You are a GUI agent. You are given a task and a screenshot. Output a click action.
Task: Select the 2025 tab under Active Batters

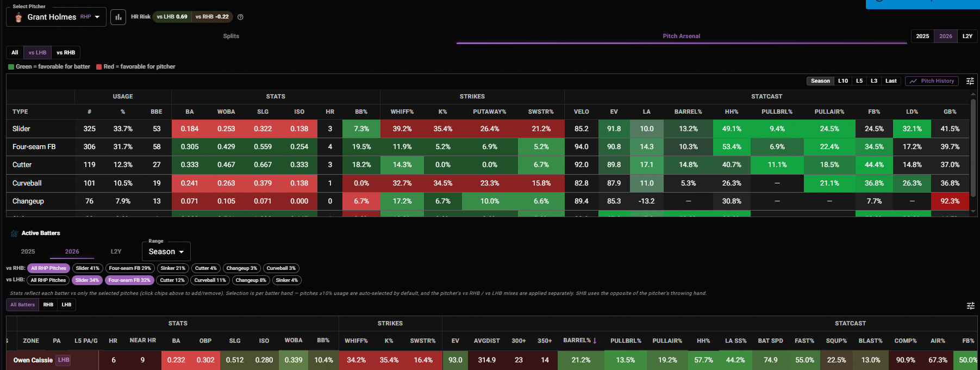tap(28, 251)
